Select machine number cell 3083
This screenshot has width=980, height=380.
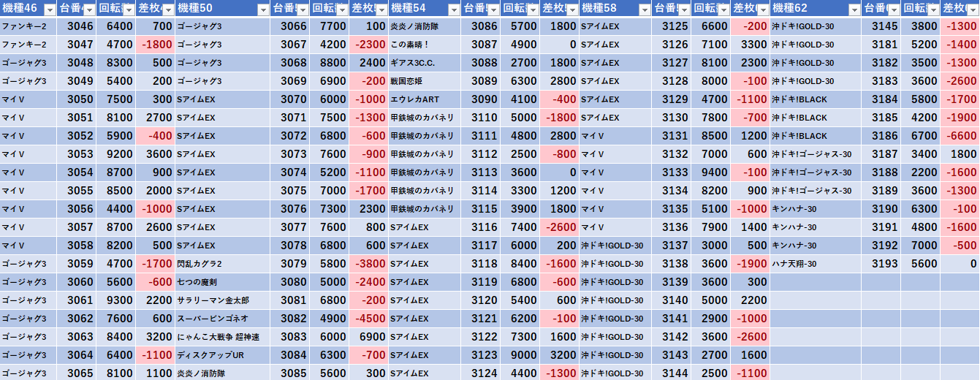coord(290,337)
